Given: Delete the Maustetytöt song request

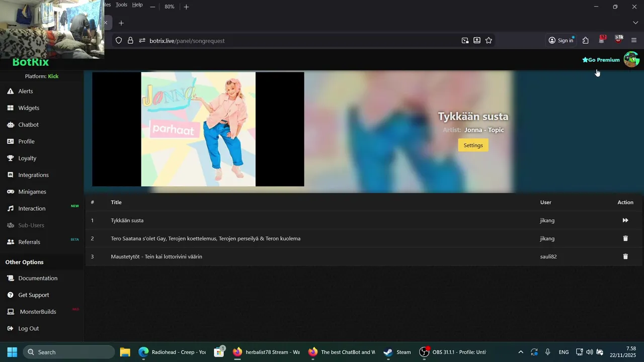Looking at the screenshot, I should [625, 256].
